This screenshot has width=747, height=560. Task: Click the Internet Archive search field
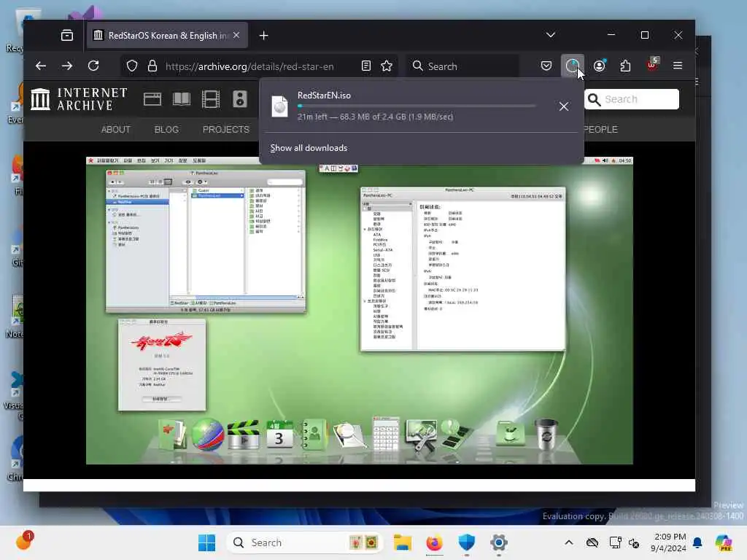coord(632,99)
